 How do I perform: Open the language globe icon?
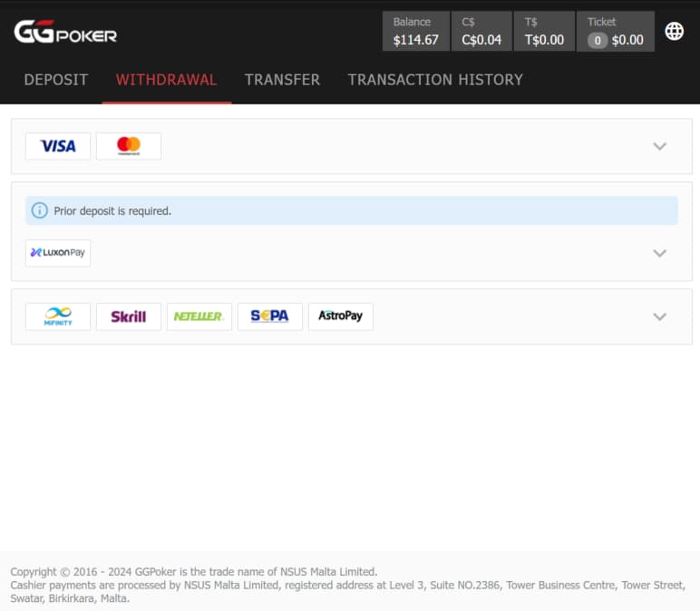tap(674, 31)
